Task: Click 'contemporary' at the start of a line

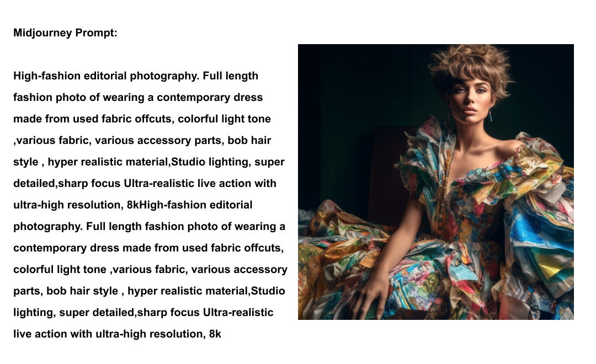Action: click(x=50, y=248)
